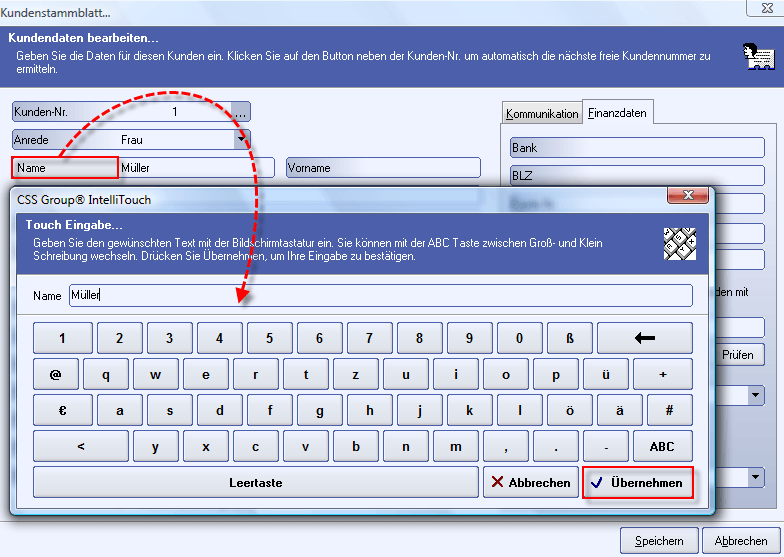Tap the @ key on keyboard
This screenshot has width=784, height=557.
(56, 374)
